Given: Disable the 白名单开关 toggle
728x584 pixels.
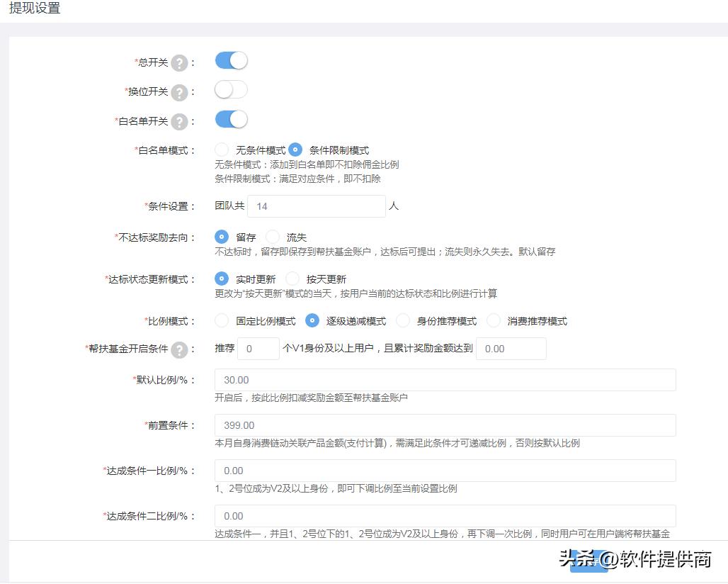Looking at the screenshot, I should [229, 119].
